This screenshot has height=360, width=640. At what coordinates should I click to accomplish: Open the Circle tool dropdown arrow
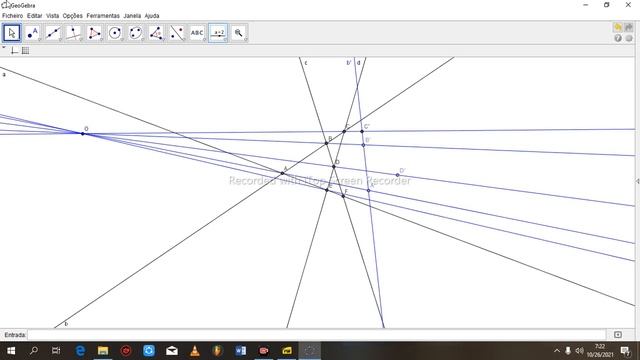[122, 40]
